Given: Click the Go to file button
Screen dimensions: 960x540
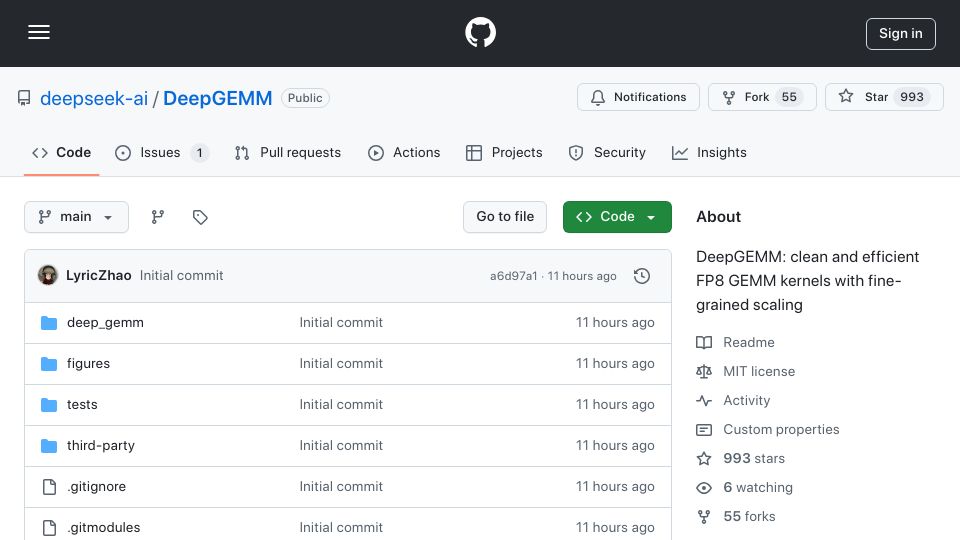Looking at the screenshot, I should [505, 217].
